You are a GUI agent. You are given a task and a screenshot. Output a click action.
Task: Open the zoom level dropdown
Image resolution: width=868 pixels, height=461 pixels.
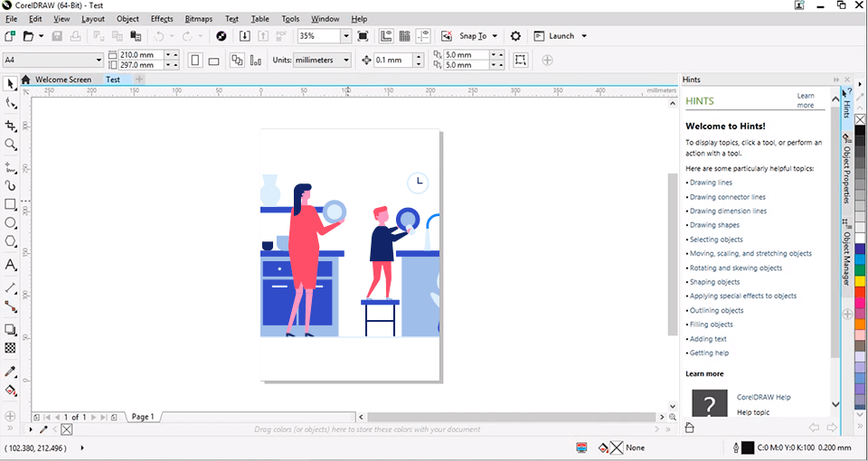[345, 36]
